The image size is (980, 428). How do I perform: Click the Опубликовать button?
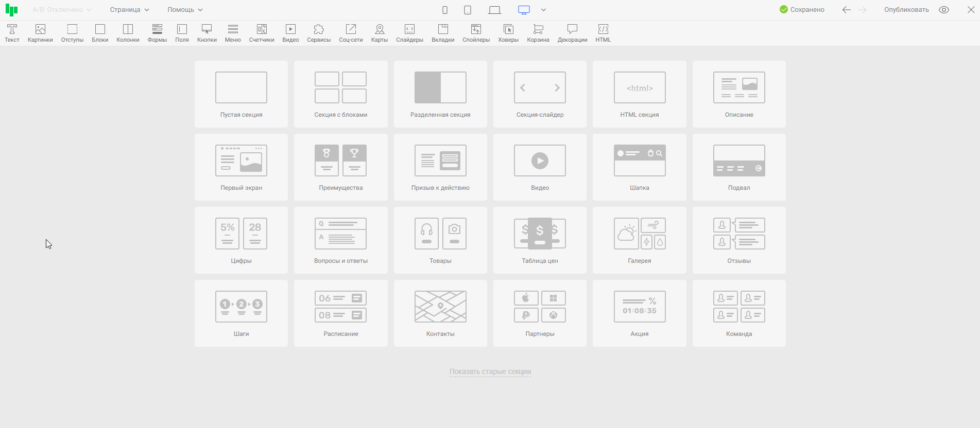point(906,10)
